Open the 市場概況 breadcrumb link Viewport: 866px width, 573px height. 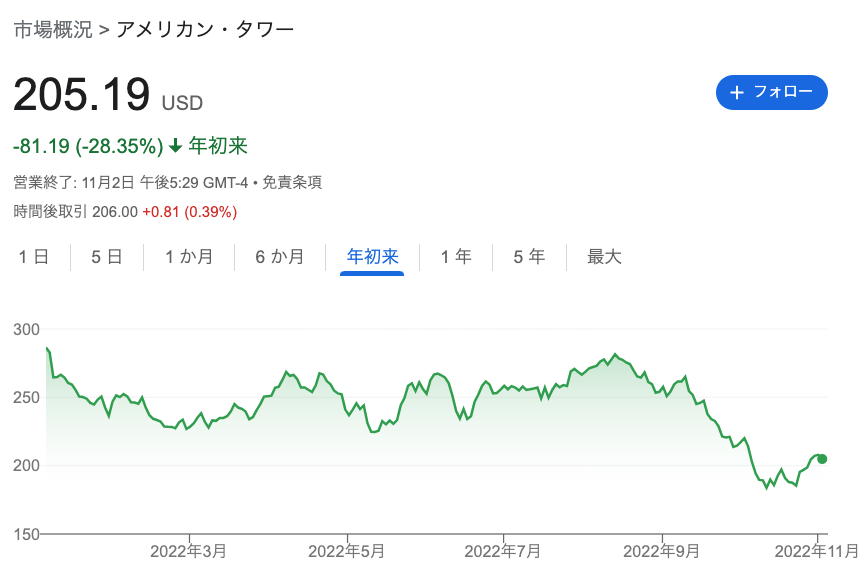pyautogui.click(x=53, y=29)
